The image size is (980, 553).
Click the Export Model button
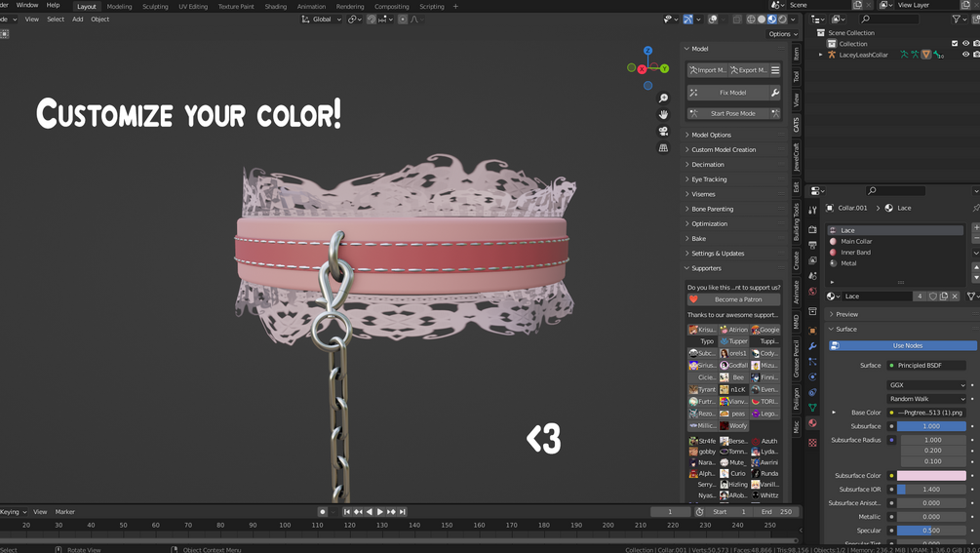point(748,70)
